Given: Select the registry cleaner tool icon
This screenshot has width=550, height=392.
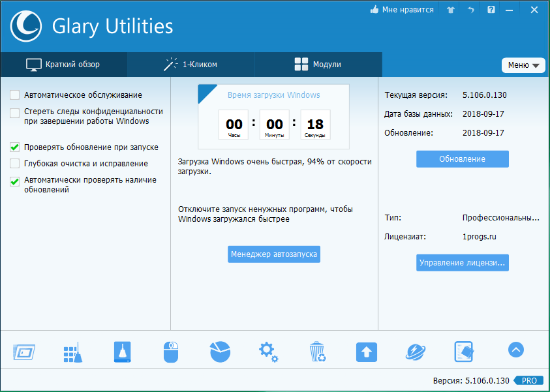Looking at the screenshot, I should tap(72, 352).
